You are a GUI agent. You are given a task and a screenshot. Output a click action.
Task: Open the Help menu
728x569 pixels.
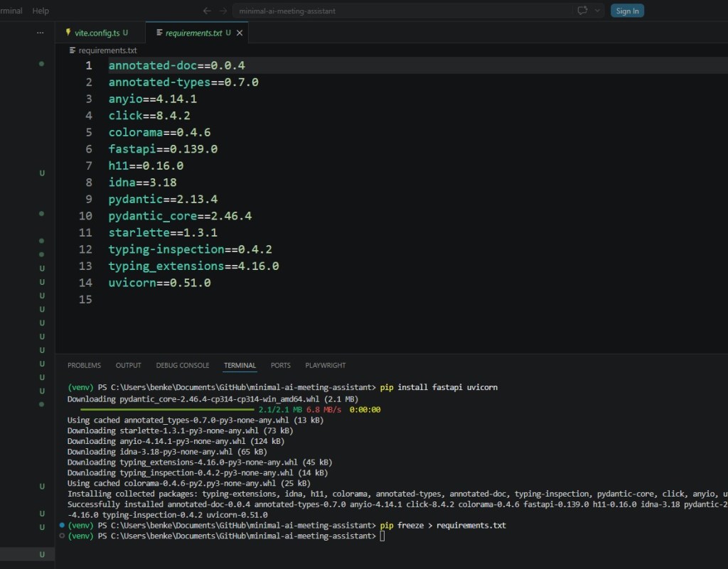coord(41,11)
